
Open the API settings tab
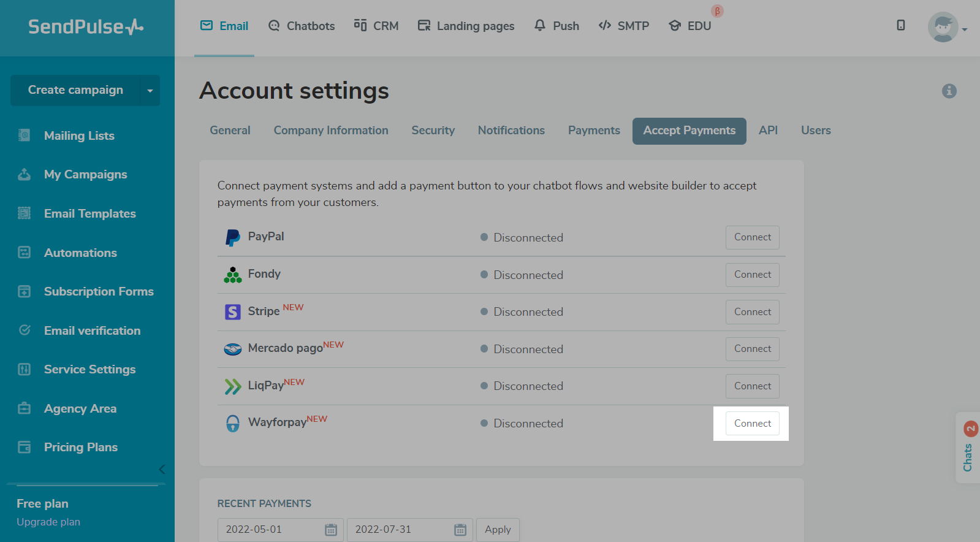point(767,131)
